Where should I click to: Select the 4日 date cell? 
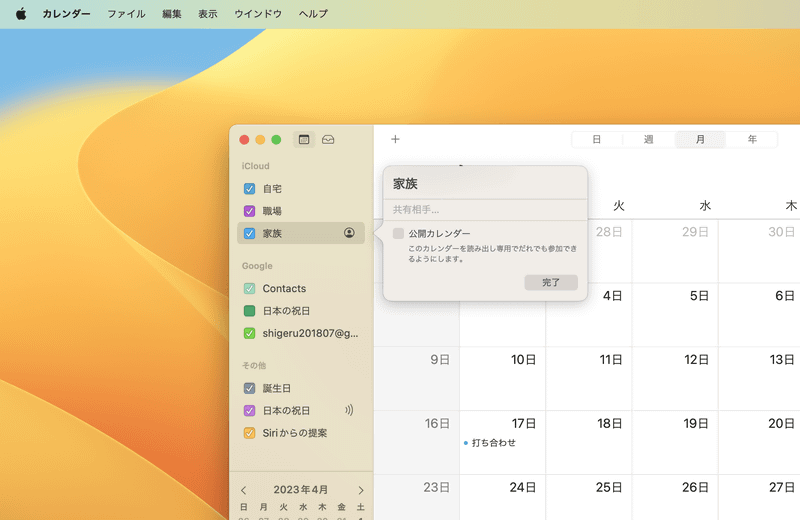pyautogui.click(x=610, y=315)
